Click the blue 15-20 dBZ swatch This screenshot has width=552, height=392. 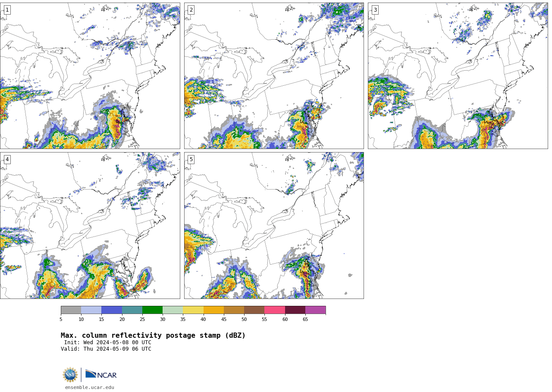coord(112,310)
